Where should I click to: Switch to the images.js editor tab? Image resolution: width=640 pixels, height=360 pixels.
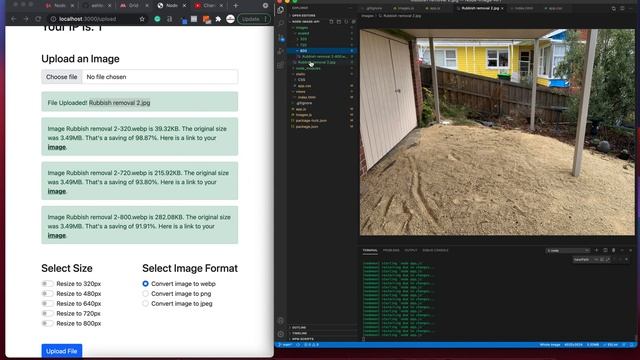tap(404, 8)
